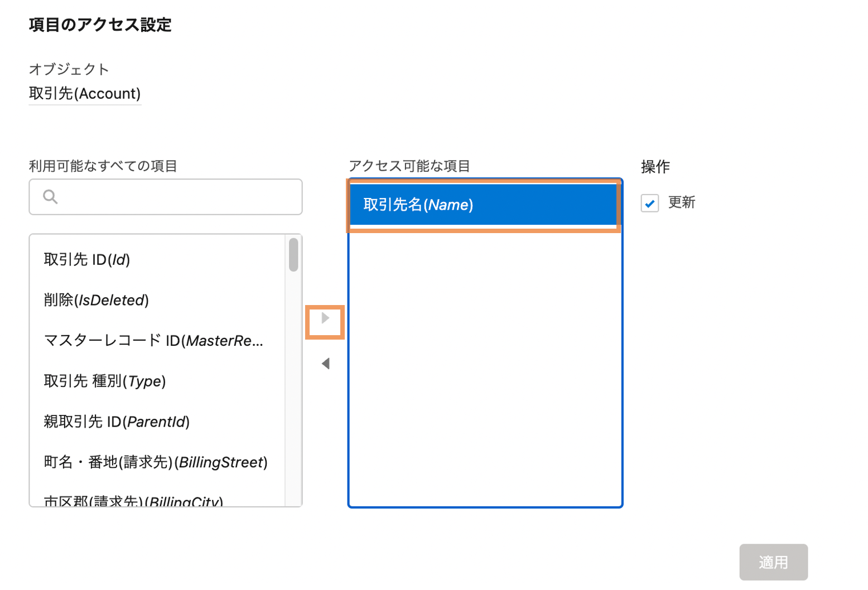Image resolution: width=868 pixels, height=590 pixels.
Task: Toggle the 更新 checkbox
Action: click(650, 203)
